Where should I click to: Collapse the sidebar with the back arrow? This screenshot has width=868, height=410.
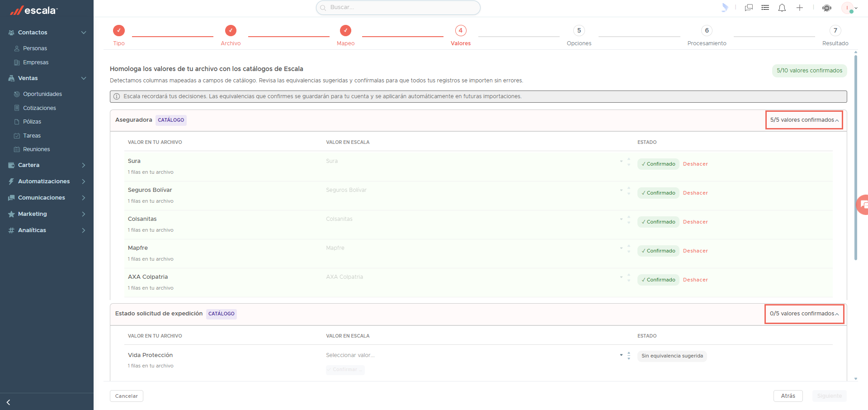[8, 402]
